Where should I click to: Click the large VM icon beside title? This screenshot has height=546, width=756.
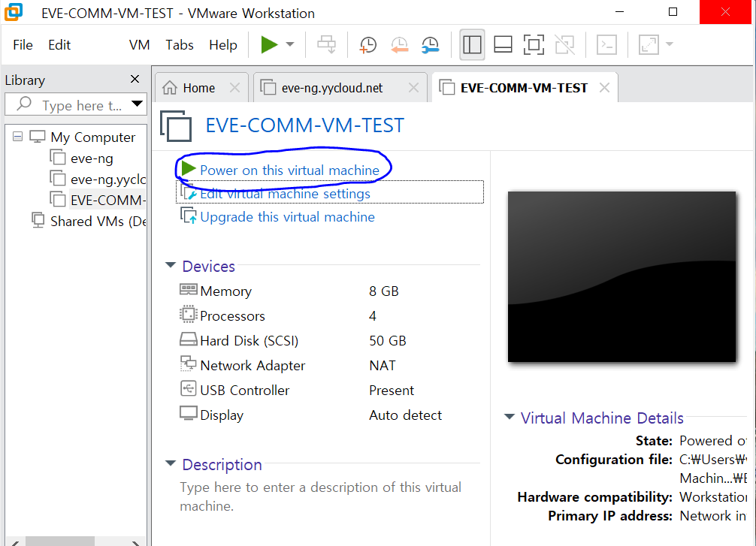pos(176,125)
